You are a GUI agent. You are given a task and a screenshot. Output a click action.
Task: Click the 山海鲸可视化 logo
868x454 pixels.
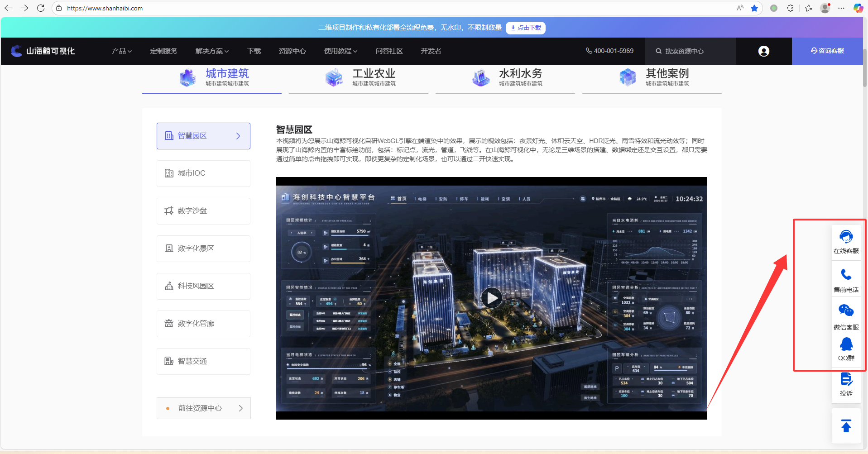tap(43, 51)
